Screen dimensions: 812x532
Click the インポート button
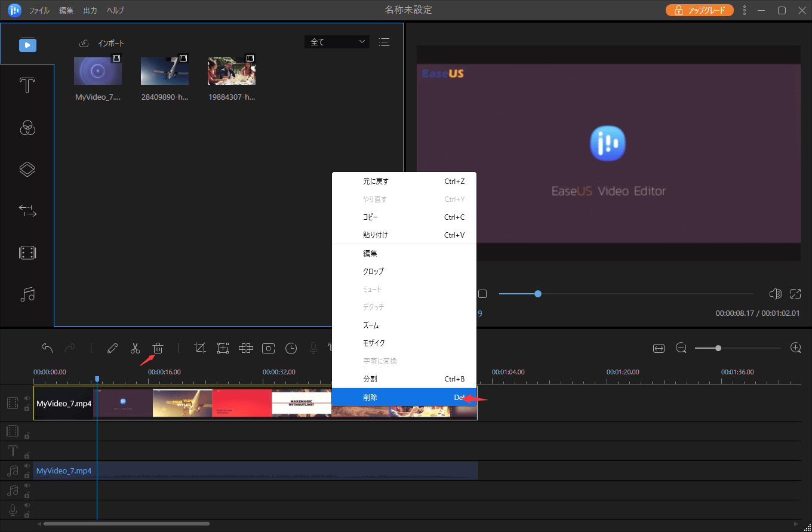click(101, 44)
